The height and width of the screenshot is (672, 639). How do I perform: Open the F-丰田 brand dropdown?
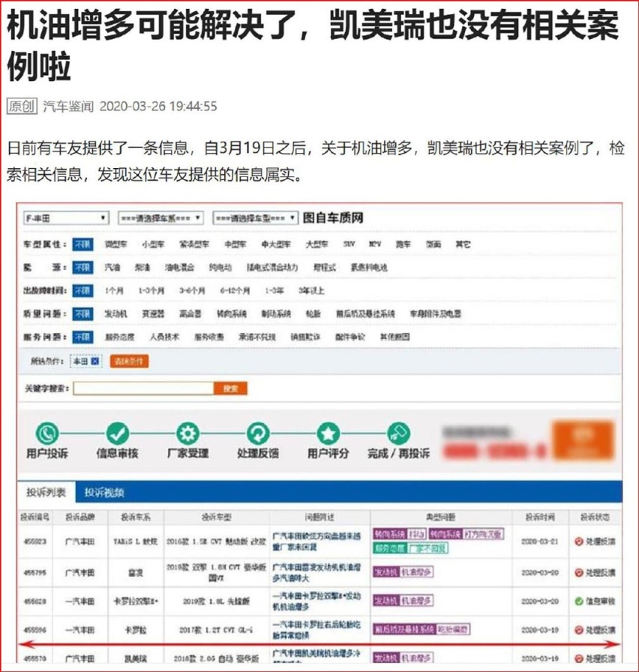point(66,218)
